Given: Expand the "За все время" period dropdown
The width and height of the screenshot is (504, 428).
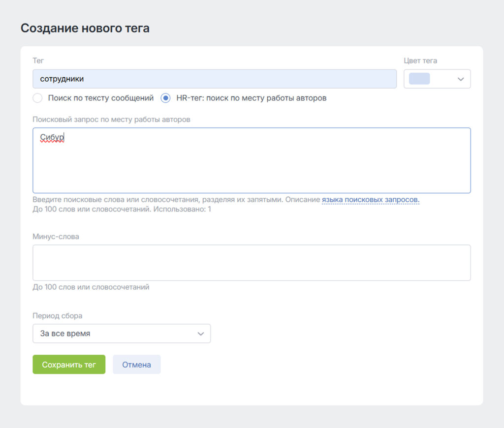Looking at the screenshot, I should click(121, 334).
